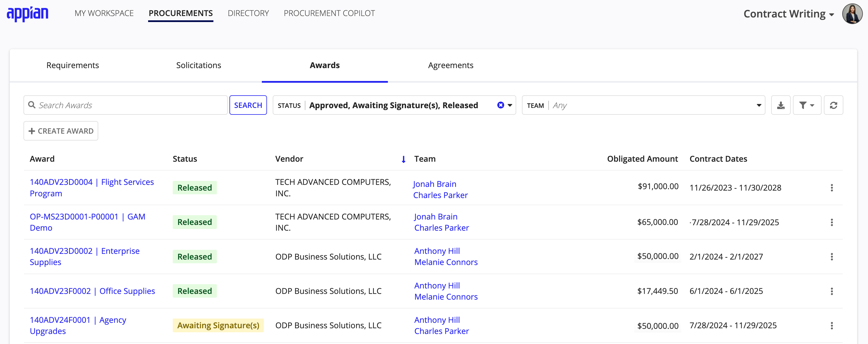Click Create Award button
Screen dimensions: 868x344
[61, 131]
